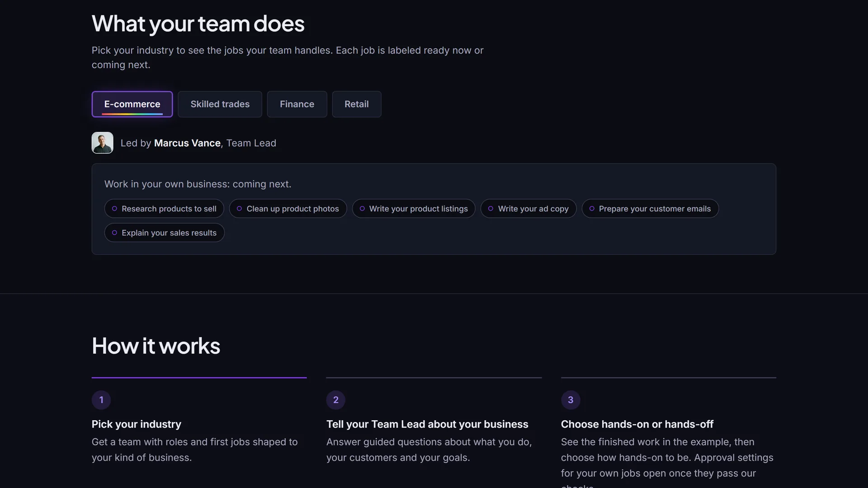The image size is (868, 488).
Task: Click the Write your product listings chip
Action: [414, 208]
